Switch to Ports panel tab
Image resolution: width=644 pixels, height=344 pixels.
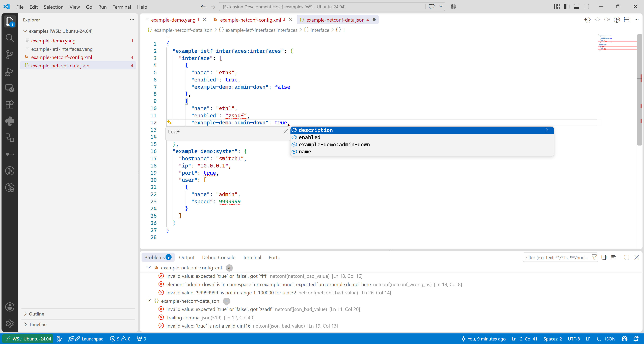click(274, 257)
